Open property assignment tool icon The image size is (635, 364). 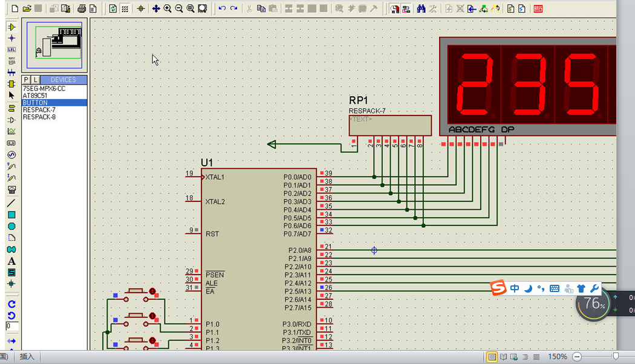coord(432,8)
